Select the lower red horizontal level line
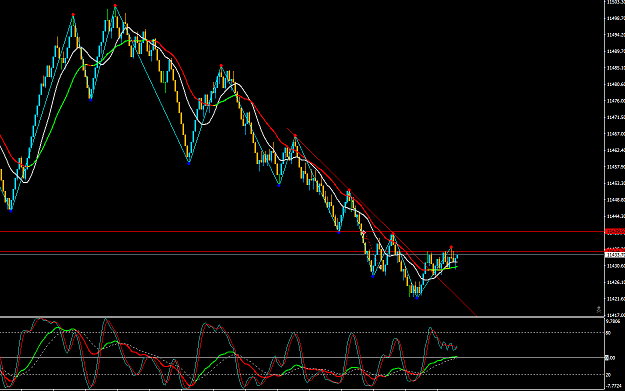 [x=302, y=251]
